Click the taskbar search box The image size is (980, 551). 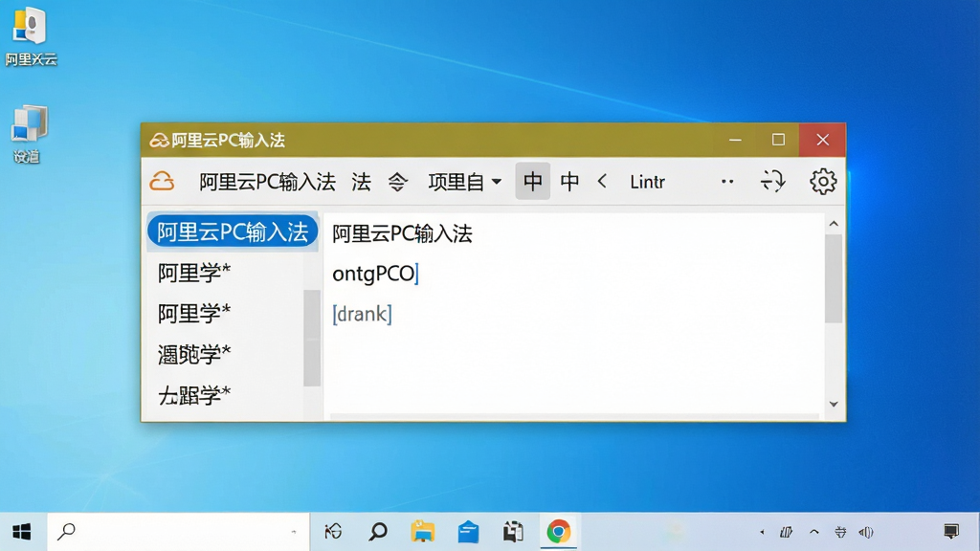178,532
